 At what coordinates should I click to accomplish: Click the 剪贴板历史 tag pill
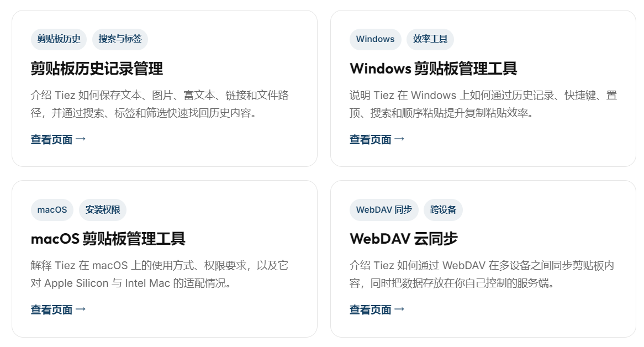[x=59, y=39]
